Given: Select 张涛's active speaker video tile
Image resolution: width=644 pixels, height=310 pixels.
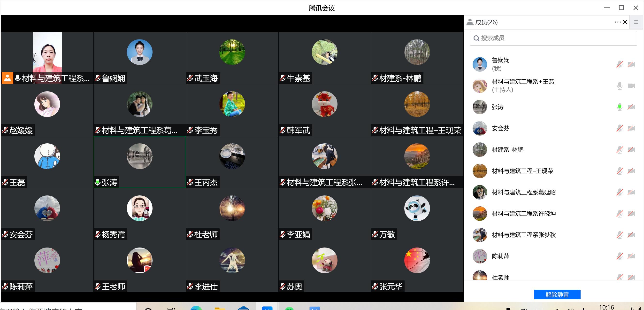Looking at the screenshot, I should click(x=140, y=162).
